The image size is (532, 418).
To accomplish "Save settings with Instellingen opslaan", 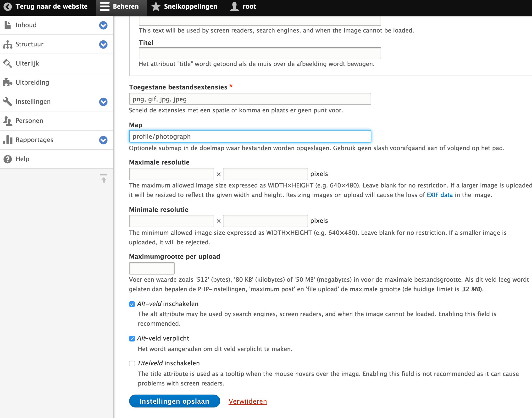I will pyautogui.click(x=174, y=401).
